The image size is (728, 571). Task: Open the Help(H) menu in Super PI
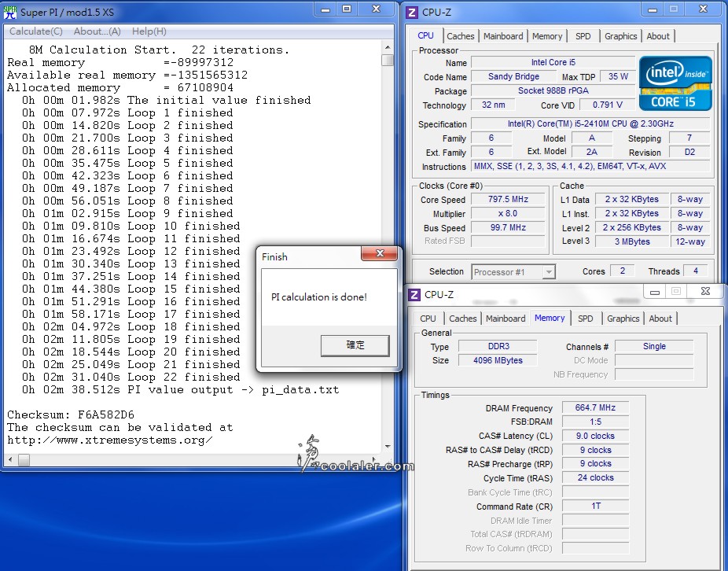(x=149, y=31)
